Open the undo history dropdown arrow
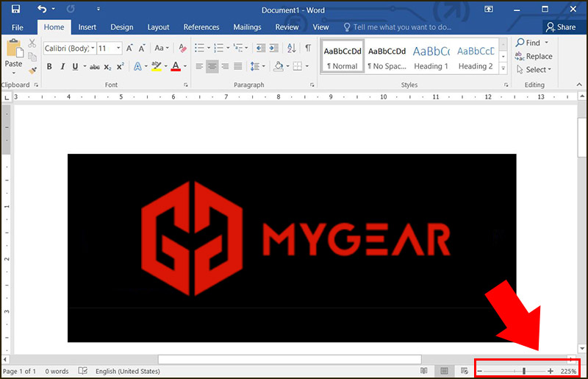This screenshot has width=588, height=379. pyautogui.click(x=53, y=9)
